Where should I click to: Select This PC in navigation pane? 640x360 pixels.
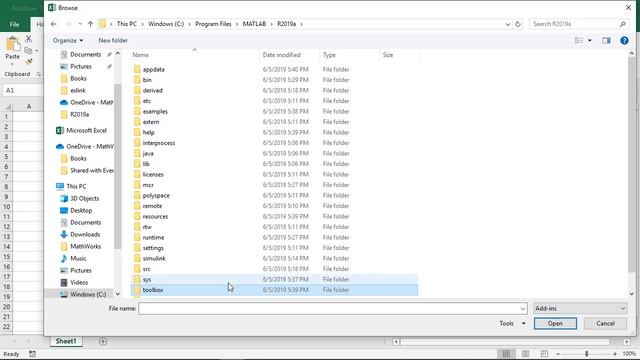(x=76, y=187)
